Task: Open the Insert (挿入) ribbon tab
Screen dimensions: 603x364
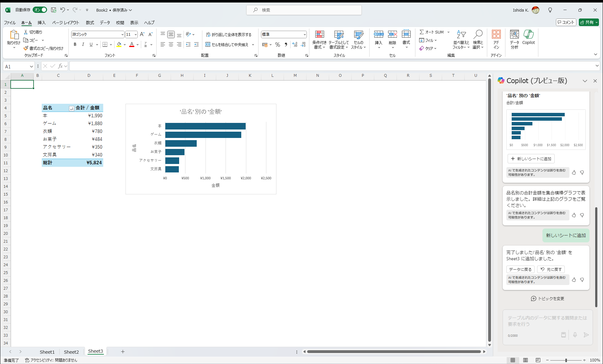Action: tap(41, 23)
